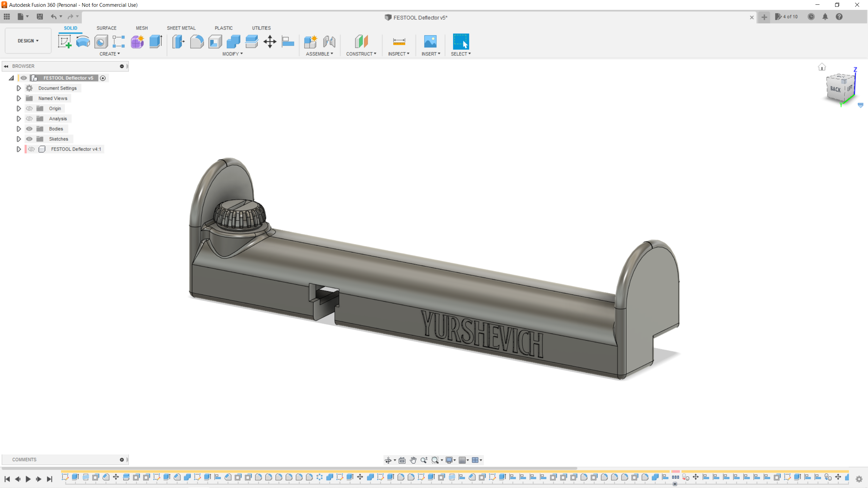Open the MODIFY menu label

point(233,54)
